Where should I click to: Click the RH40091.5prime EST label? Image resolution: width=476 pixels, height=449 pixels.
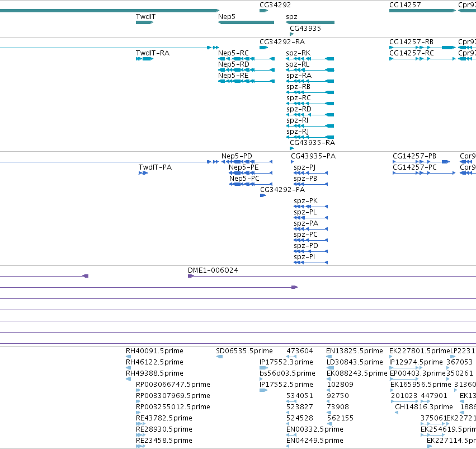(x=154, y=351)
